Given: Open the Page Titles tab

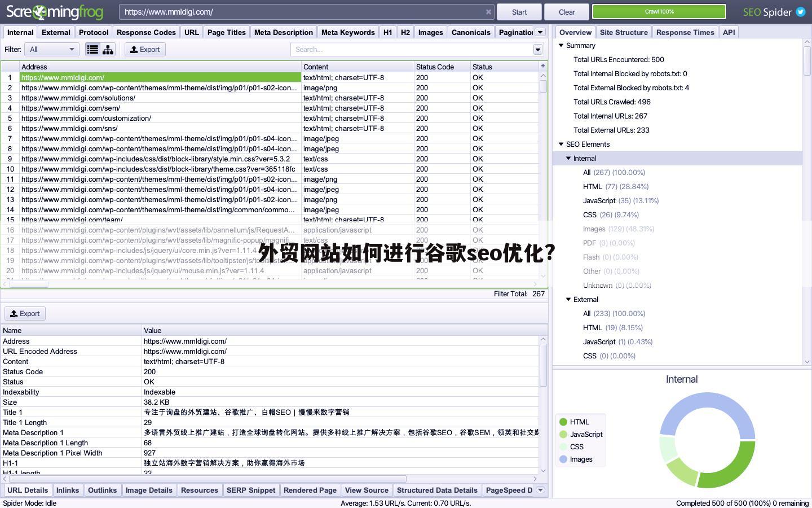Looking at the screenshot, I should pyautogui.click(x=227, y=32).
